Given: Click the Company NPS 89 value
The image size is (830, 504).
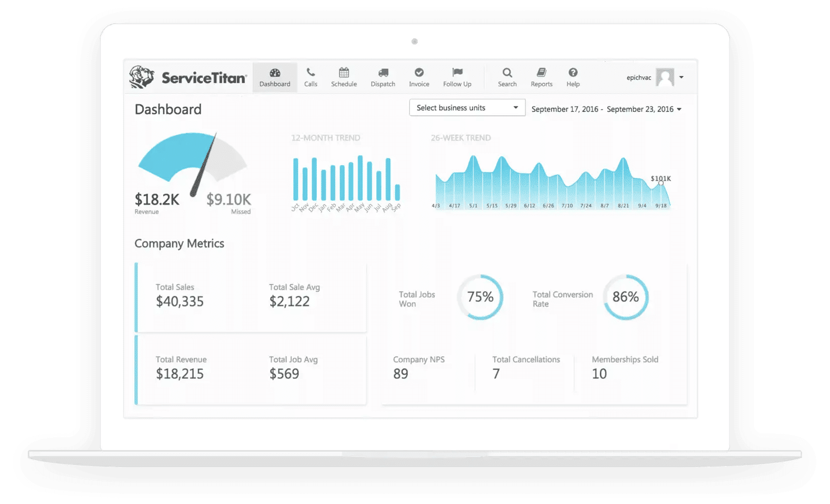Looking at the screenshot, I should pyautogui.click(x=401, y=374).
